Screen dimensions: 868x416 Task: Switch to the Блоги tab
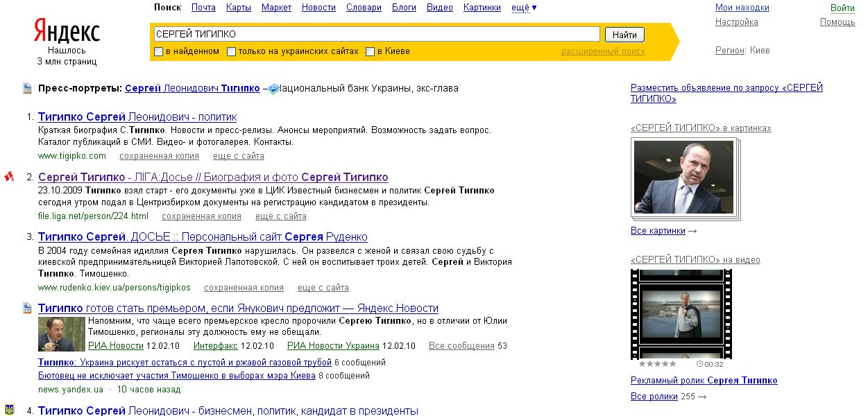(x=404, y=8)
